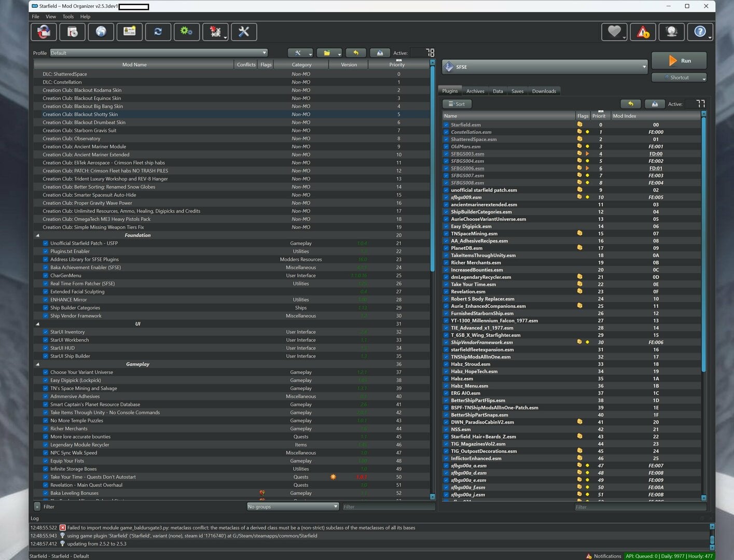Switch to the Downloads tab
734x560 pixels.
coord(544,91)
